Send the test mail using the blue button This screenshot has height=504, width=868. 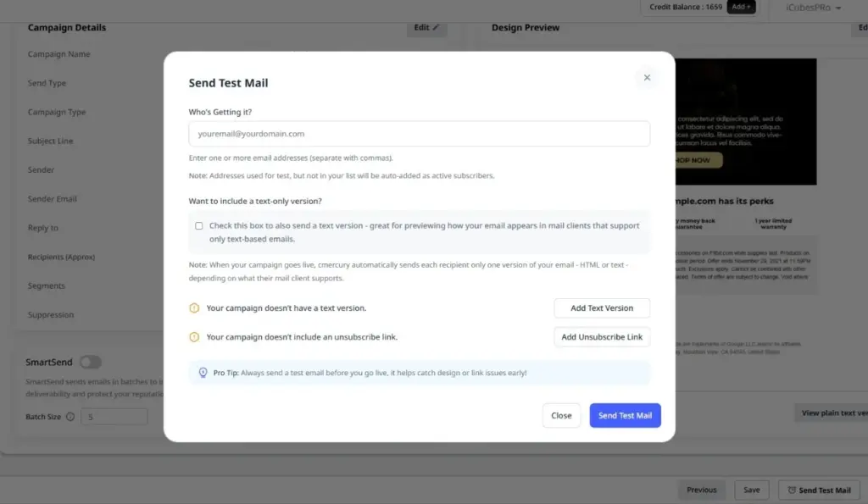625,416
